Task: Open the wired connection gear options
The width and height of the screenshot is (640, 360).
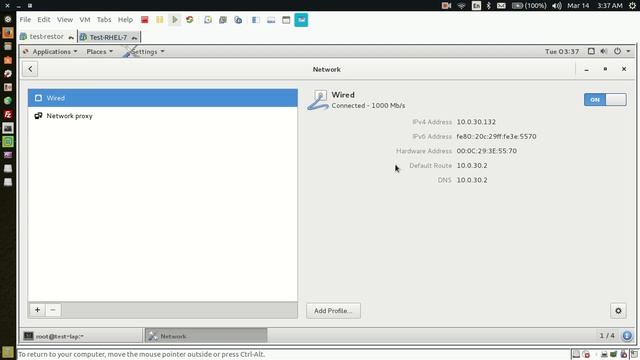Action: [x=618, y=311]
